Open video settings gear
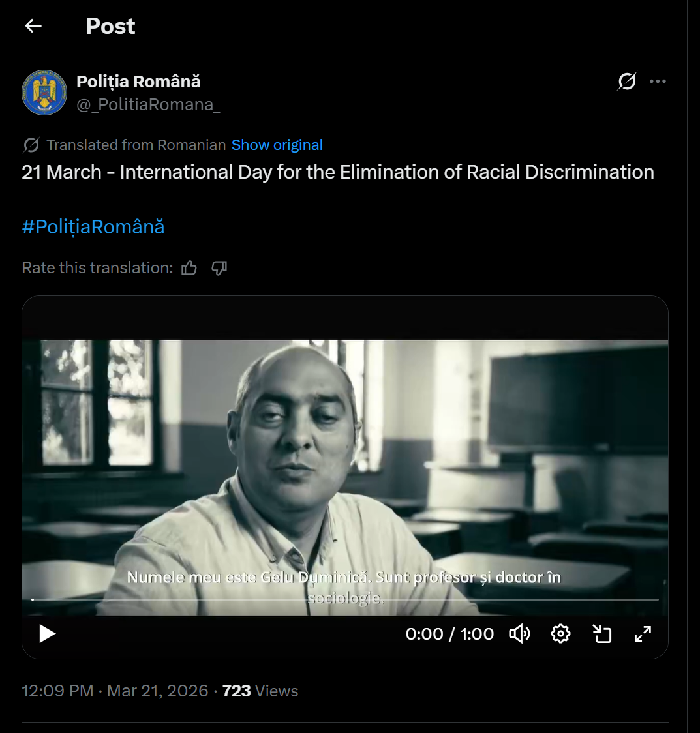The width and height of the screenshot is (700, 733). click(x=560, y=633)
